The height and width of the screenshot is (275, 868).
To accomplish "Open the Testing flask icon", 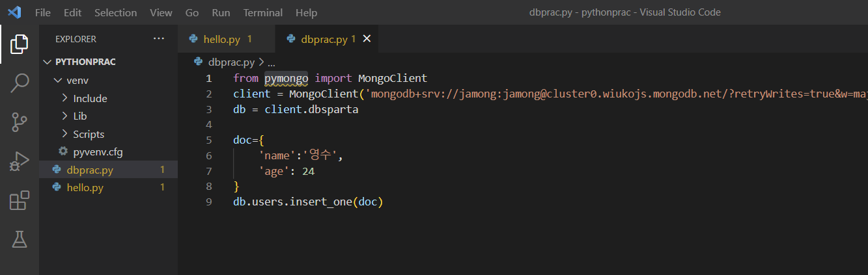I will pos(20,239).
